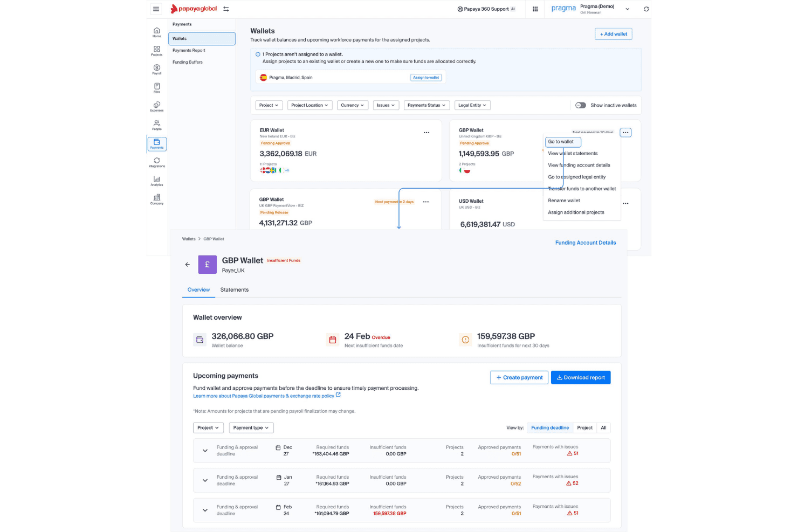The height and width of the screenshot is (532, 798).
Task: Open Payroll in sidebar
Action: point(156,70)
